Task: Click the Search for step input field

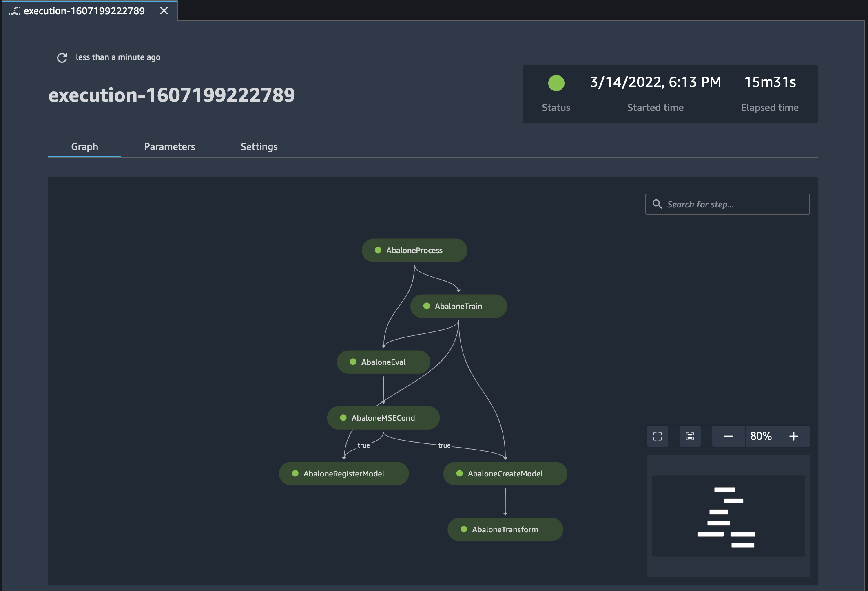Action: click(x=728, y=203)
